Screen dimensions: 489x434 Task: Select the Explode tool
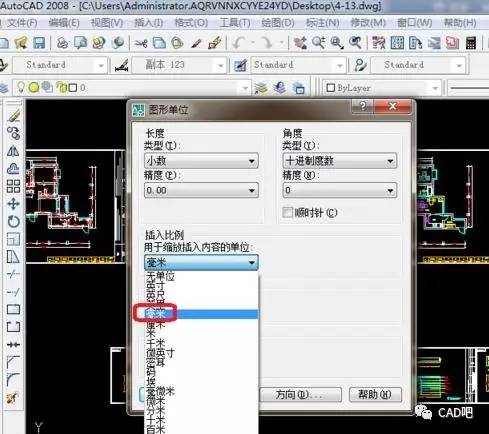pyautogui.click(x=13, y=398)
